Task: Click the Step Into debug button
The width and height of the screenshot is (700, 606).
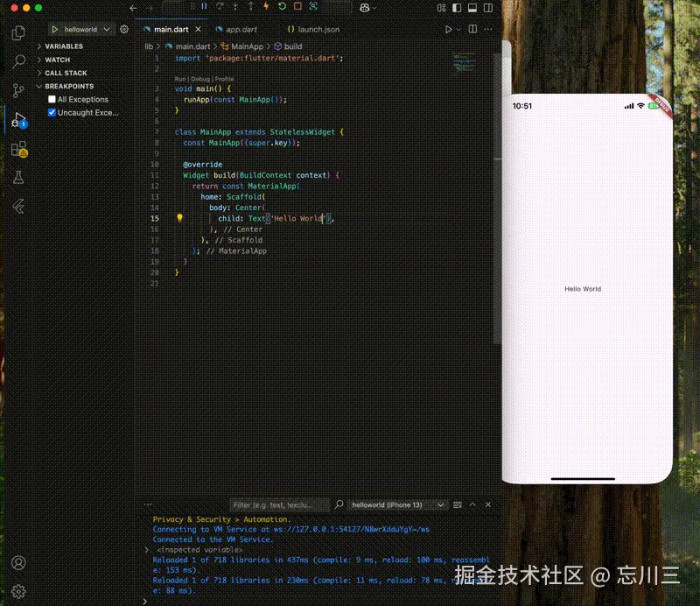Action: [x=234, y=6]
